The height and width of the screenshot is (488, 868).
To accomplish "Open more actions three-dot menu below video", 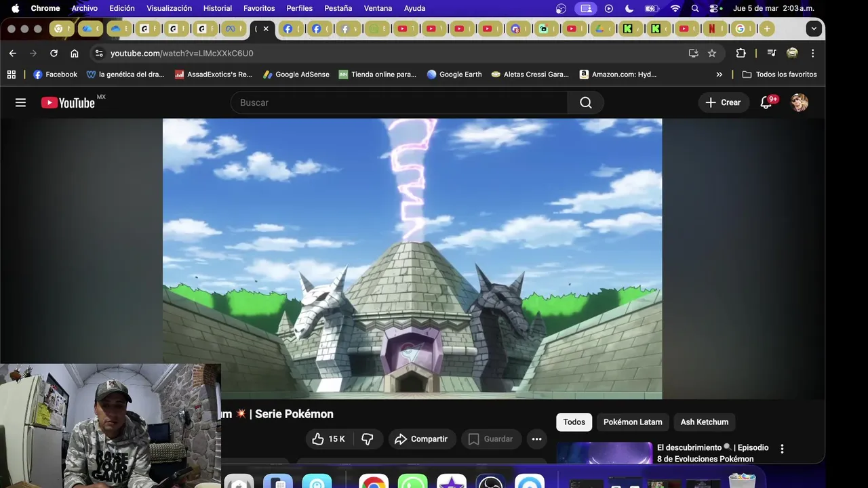I will coord(536,439).
